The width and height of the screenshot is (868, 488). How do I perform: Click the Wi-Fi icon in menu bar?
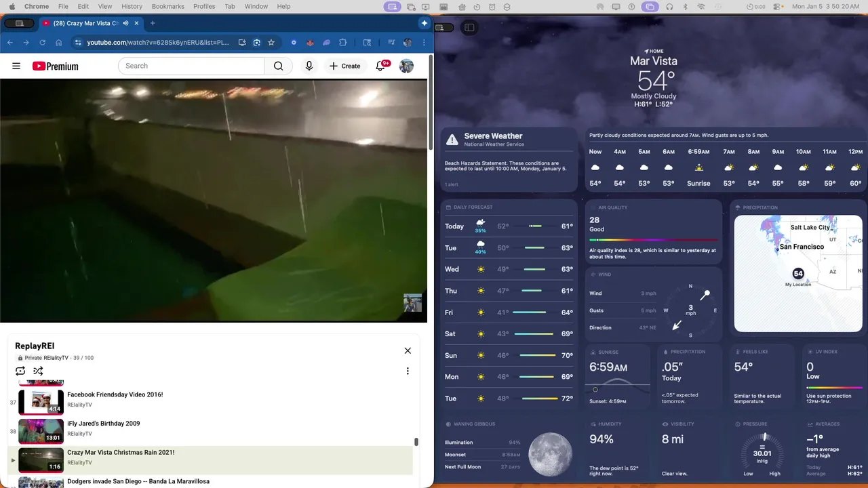pyautogui.click(x=701, y=6)
